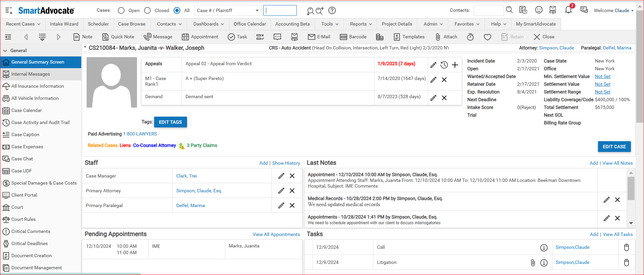The image size is (644, 275).
Task: Open All Vehicle Information in sidebar
Action: point(41,98)
